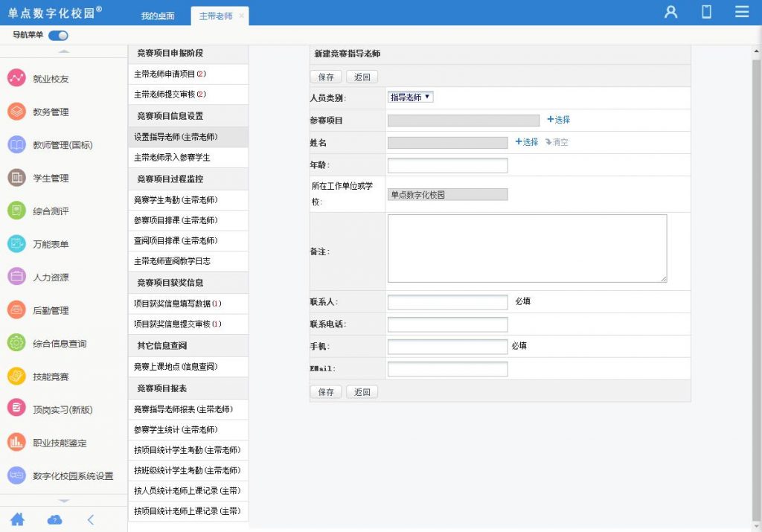Open 竞赛学生考勤(主带老师) menu item
The width and height of the screenshot is (762, 532).
pyautogui.click(x=188, y=199)
